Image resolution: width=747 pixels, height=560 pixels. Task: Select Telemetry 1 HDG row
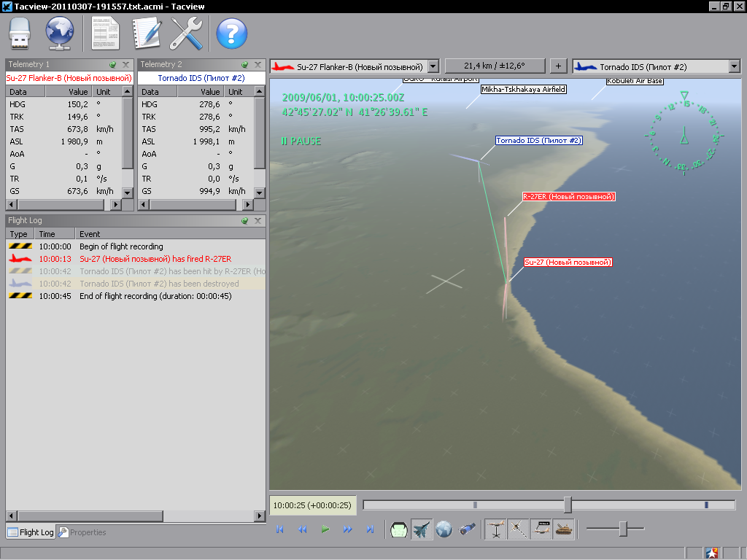point(64,104)
